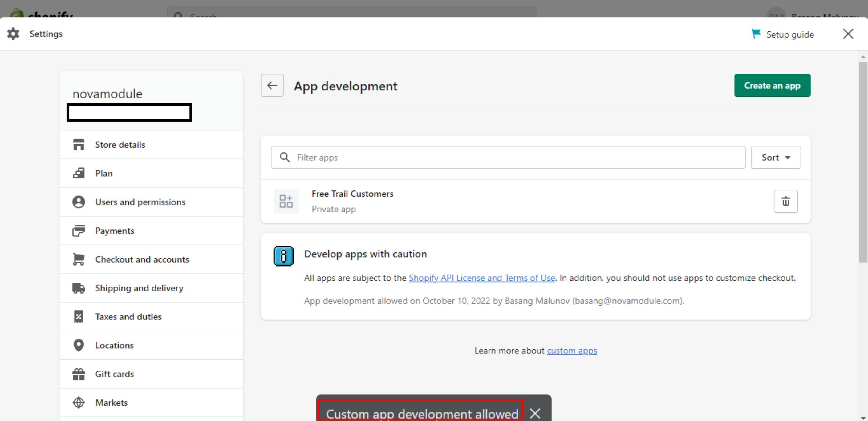Open Plan settings
This screenshot has height=421, width=868.
click(151, 173)
